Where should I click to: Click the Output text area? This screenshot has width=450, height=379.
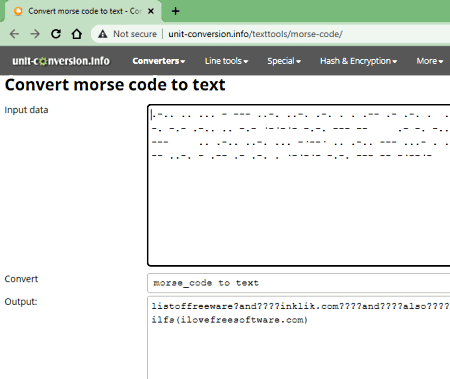coord(299,337)
